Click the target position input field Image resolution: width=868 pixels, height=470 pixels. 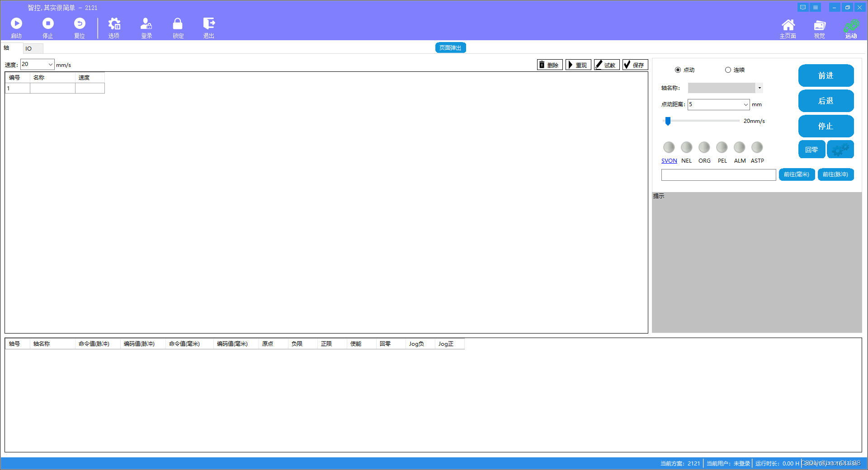(x=718, y=175)
